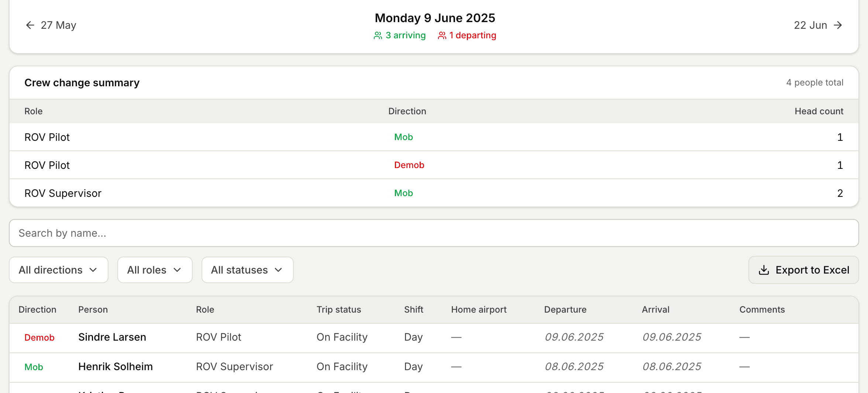868x393 pixels.
Task: Export the crew list to Excel
Action: pos(804,270)
